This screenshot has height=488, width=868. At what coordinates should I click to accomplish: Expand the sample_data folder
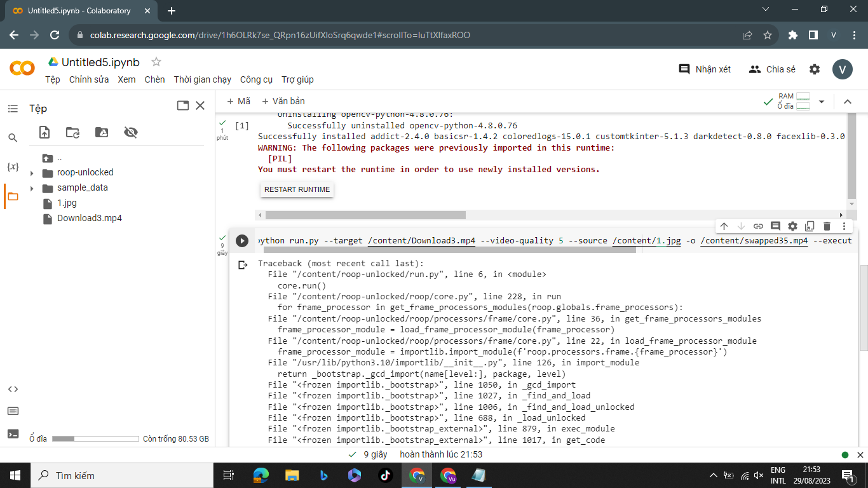pyautogui.click(x=32, y=188)
